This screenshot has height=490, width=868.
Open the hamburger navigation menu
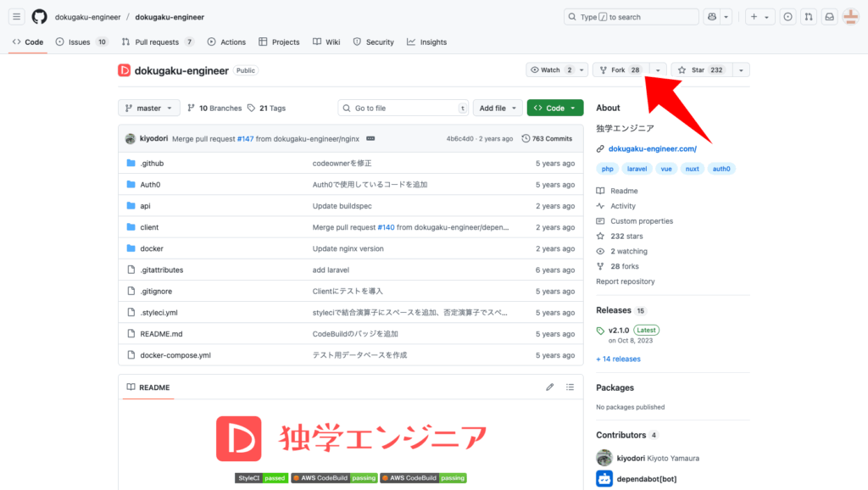click(17, 17)
